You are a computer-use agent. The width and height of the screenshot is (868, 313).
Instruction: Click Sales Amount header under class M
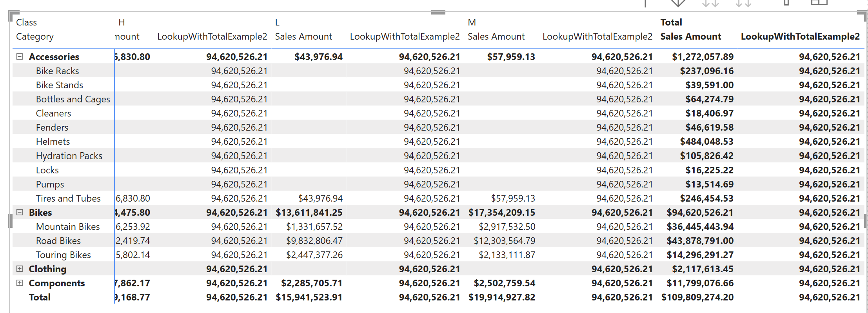coord(496,36)
